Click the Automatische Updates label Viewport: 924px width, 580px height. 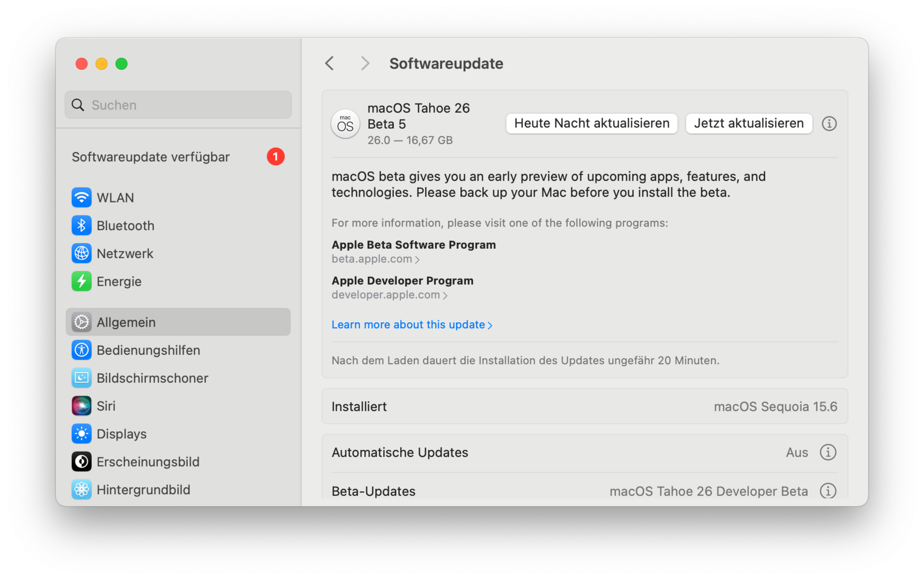click(400, 452)
